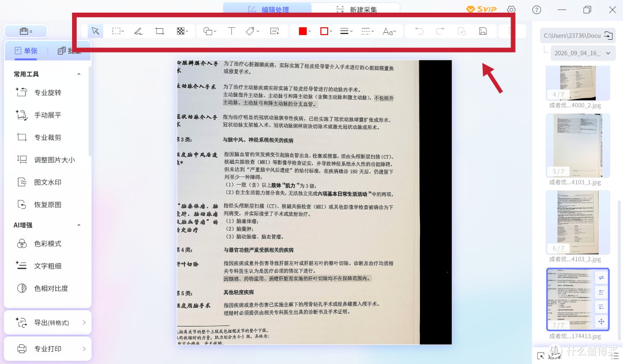Click the solid red fill color swatch
Viewport: 623px width, 364px height.
(x=303, y=31)
